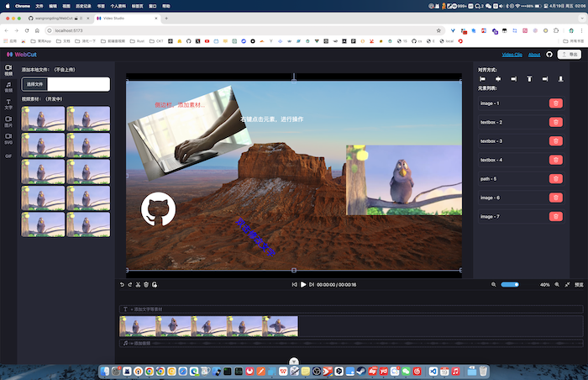This screenshot has width=588, height=380.
Task: Delete the textbox - 4 element
Action: (x=556, y=160)
